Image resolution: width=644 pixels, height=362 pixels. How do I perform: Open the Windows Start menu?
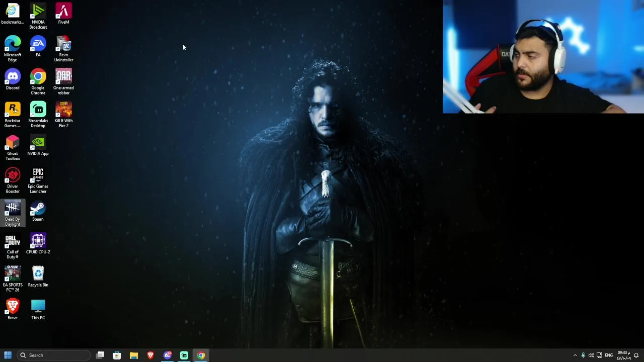(8, 355)
